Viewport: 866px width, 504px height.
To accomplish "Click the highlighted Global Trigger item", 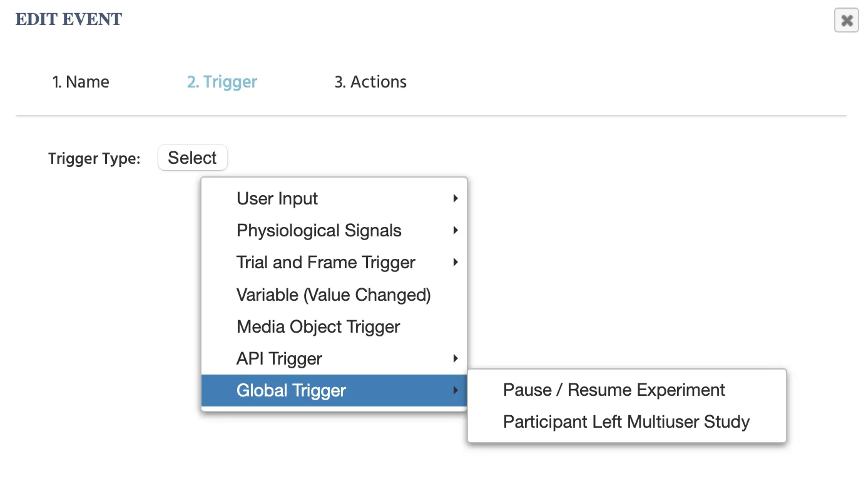I will pyautogui.click(x=292, y=391).
